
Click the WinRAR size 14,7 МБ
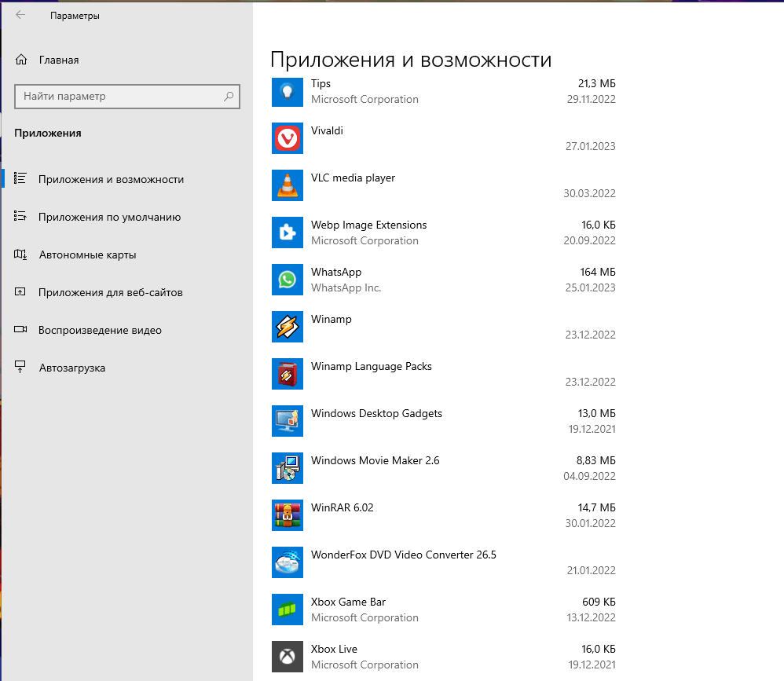coord(596,507)
